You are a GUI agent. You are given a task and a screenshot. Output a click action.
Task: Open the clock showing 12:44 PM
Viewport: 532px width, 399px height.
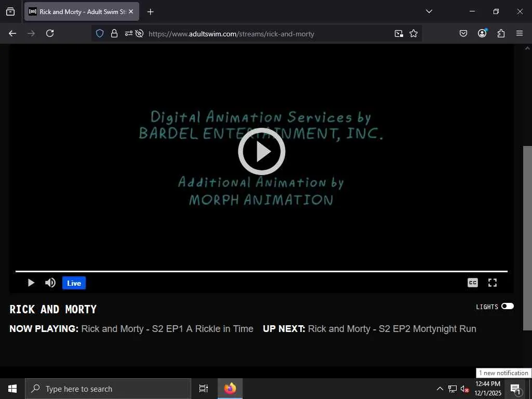[x=488, y=389]
